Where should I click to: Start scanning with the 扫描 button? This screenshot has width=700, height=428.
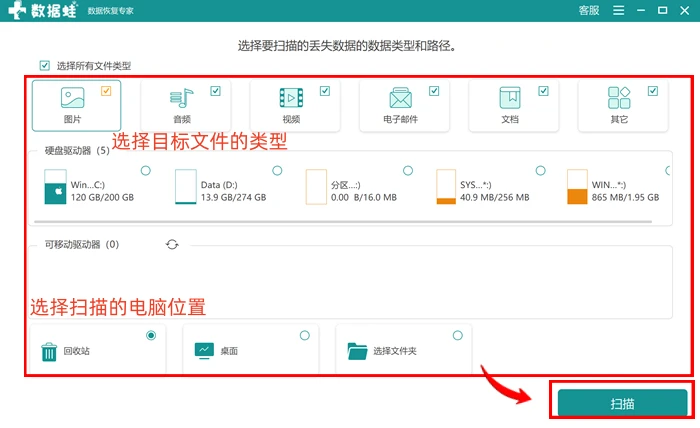click(622, 403)
